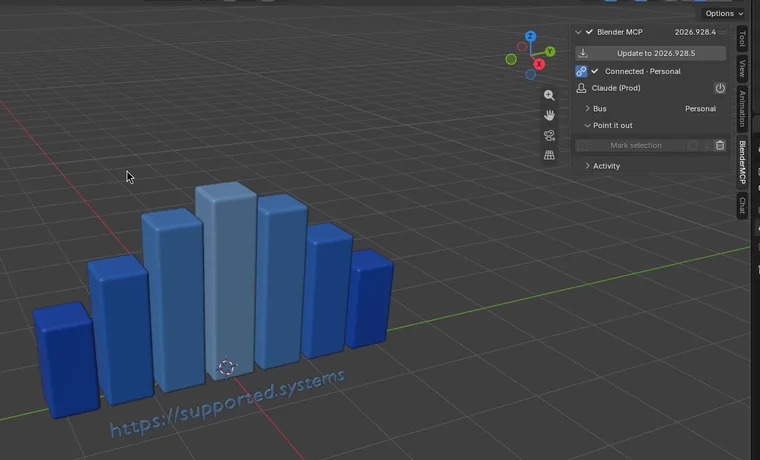Toggle the blue link connection icon

pyautogui.click(x=581, y=71)
